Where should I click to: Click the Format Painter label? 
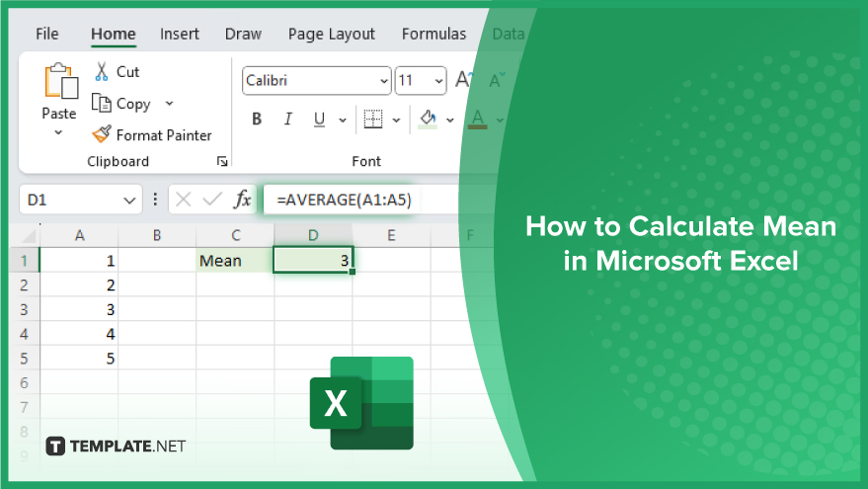[164, 135]
